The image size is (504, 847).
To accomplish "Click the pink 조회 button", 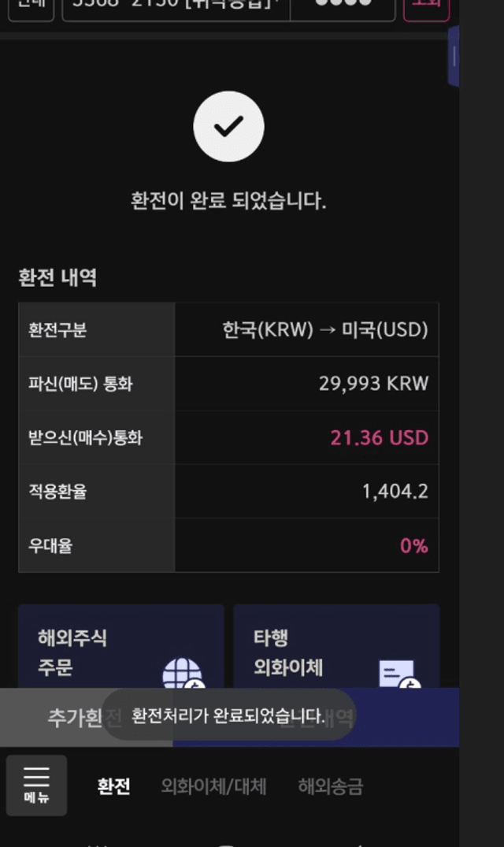I will pos(426,6).
